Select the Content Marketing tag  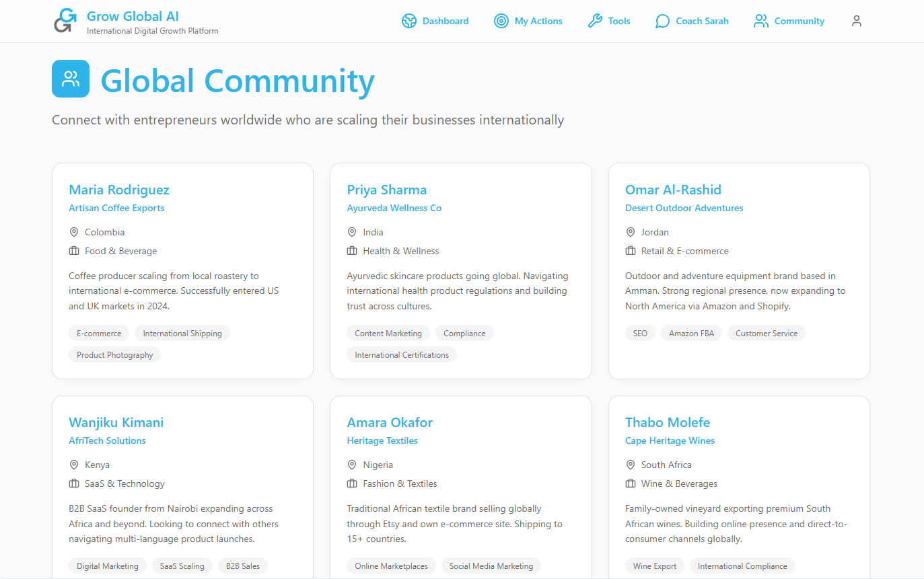click(388, 333)
